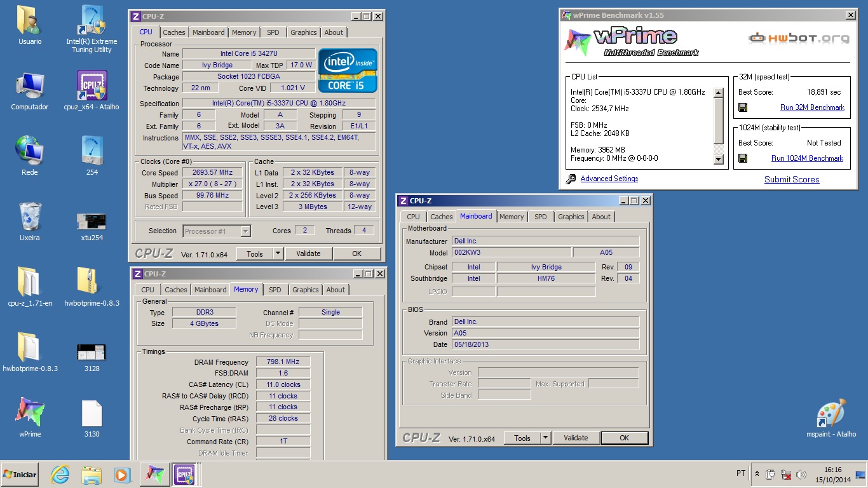This screenshot has height=488, width=868.
Task: Click save icon next to Run 1024M
Action: pyautogui.click(x=742, y=158)
